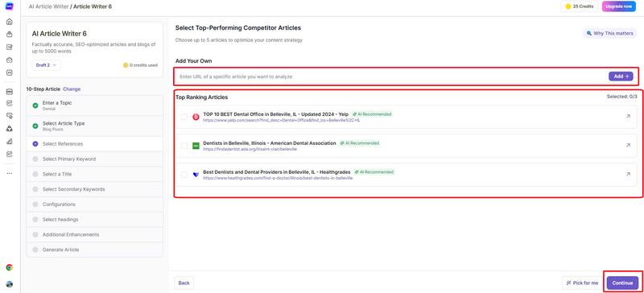Click Change next to 10-Step Article
Viewport: 644px width, 293px height.
point(72,89)
